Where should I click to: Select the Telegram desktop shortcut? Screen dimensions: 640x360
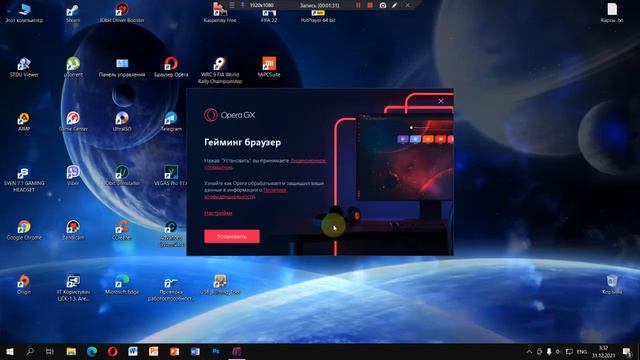pyautogui.click(x=171, y=122)
